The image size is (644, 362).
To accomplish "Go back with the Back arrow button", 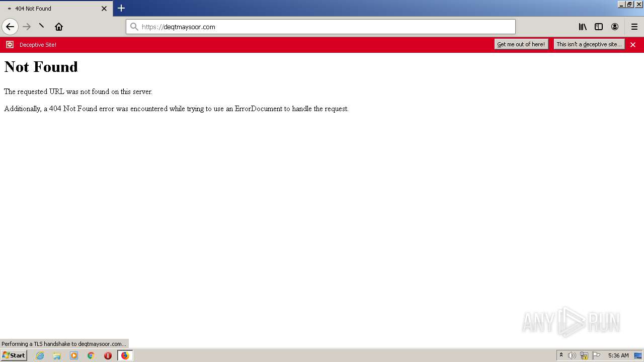I will (x=10, y=27).
